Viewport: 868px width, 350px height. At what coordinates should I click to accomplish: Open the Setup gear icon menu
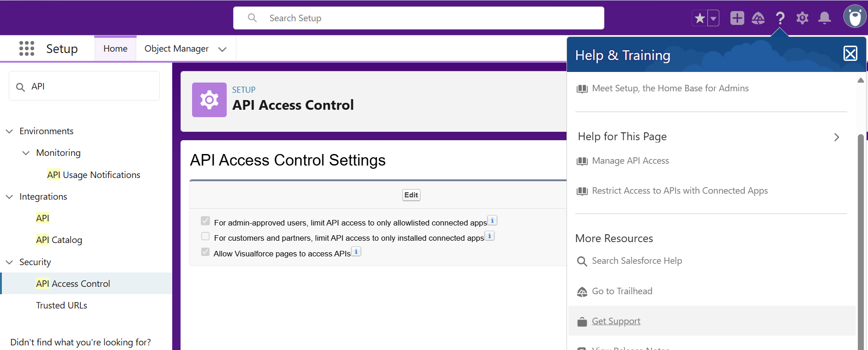point(802,18)
